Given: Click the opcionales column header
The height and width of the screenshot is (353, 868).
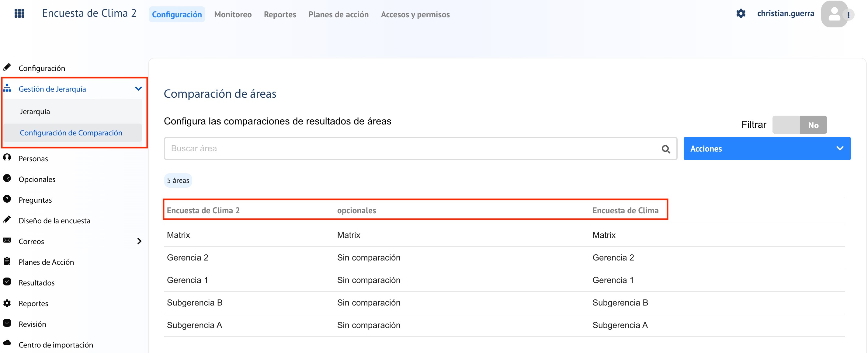Looking at the screenshot, I should pos(356,210).
